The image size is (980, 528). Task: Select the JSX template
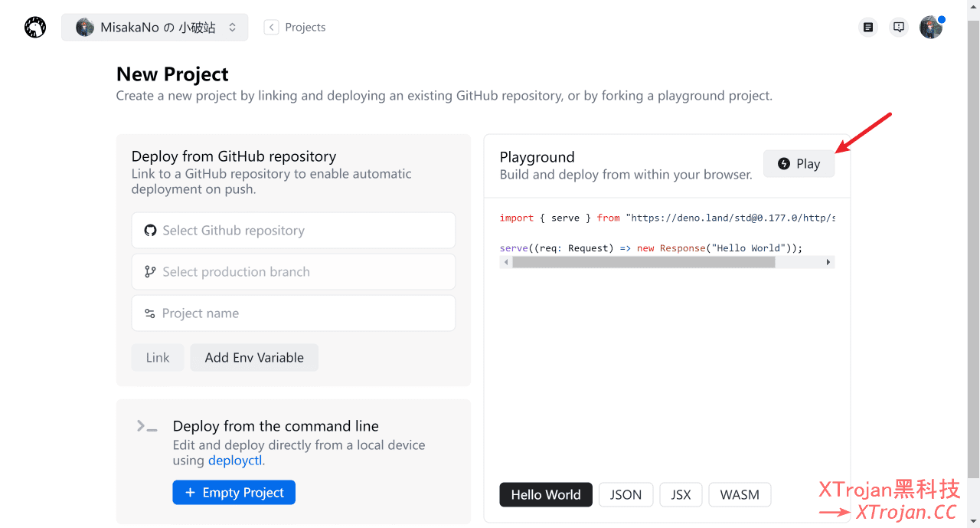pos(681,495)
